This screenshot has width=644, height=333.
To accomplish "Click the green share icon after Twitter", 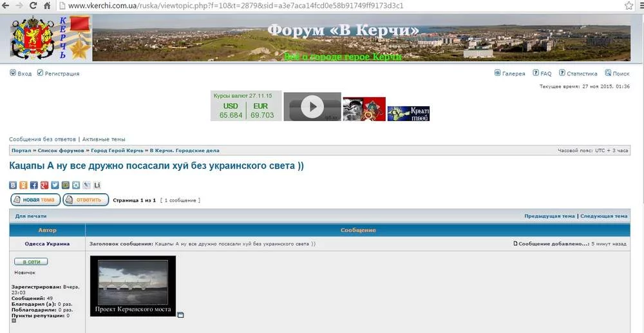I will tap(66, 186).
